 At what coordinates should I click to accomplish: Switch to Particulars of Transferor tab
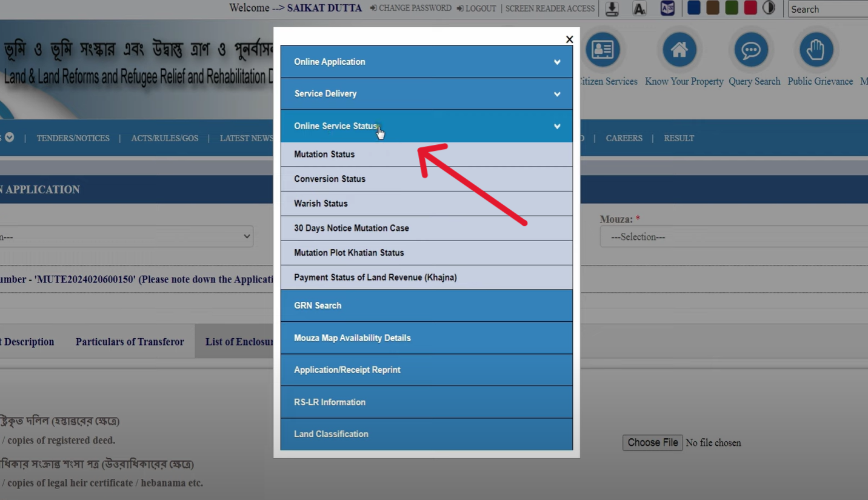[x=130, y=342]
